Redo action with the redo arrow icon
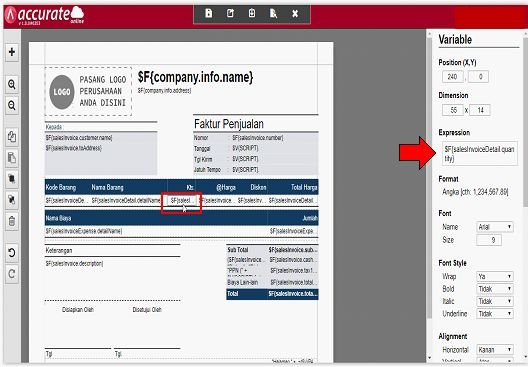 12,274
